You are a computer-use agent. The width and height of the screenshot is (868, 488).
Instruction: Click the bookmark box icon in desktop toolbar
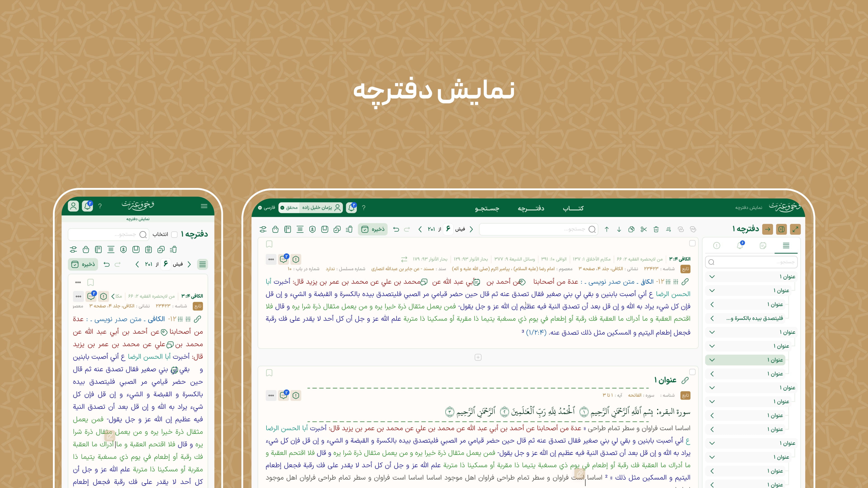pyautogui.click(x=325, y=229)
